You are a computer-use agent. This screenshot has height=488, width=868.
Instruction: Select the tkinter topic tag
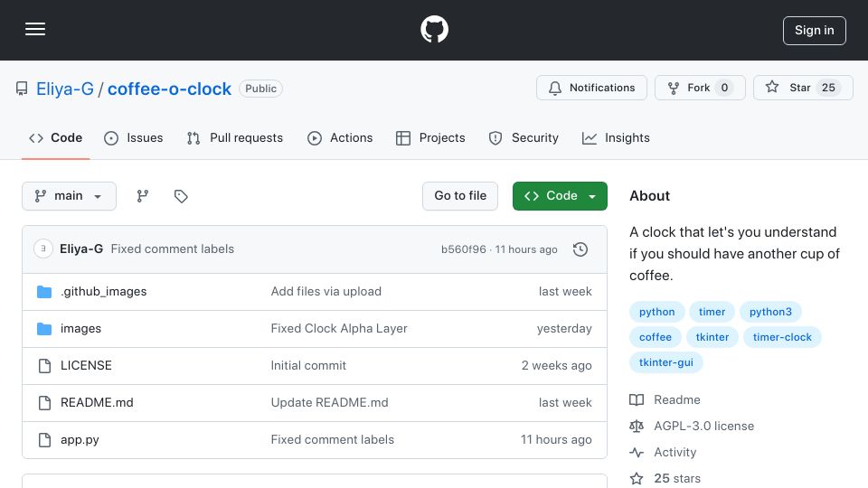pyautogui.click(x=712, y=337)
